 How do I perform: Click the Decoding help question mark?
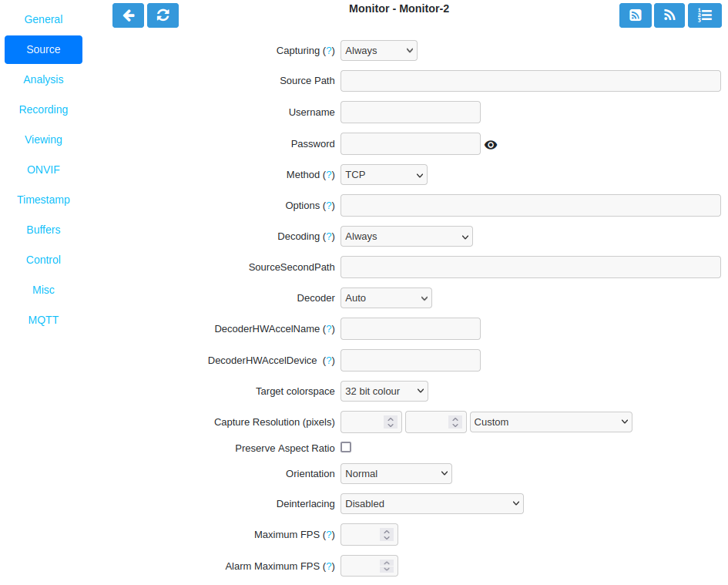pos(329,237)
